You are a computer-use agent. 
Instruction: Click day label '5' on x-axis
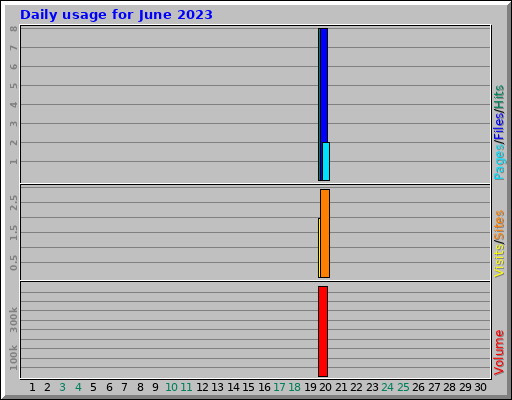pyautogui.click(x=93, y=387)
